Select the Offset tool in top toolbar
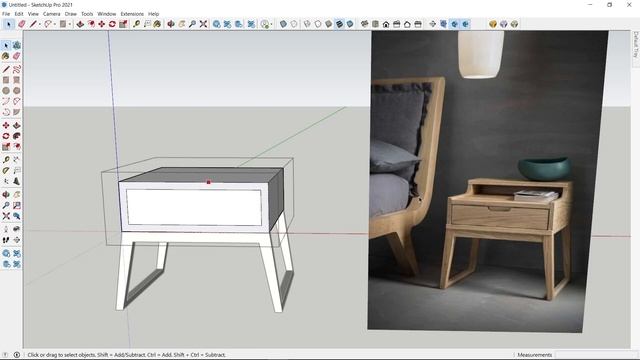 pos(91,24)
